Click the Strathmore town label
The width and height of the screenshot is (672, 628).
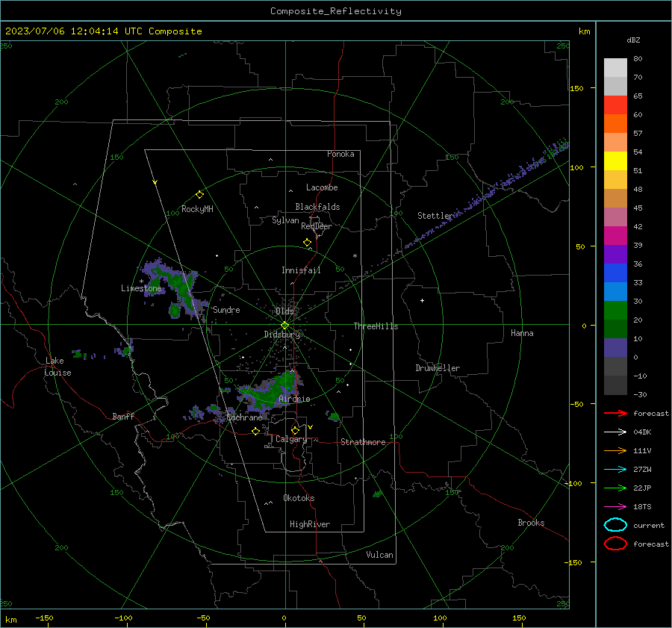pos(363,442)
